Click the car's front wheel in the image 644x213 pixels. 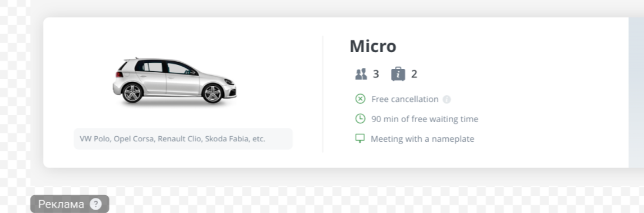coord(213,93)
